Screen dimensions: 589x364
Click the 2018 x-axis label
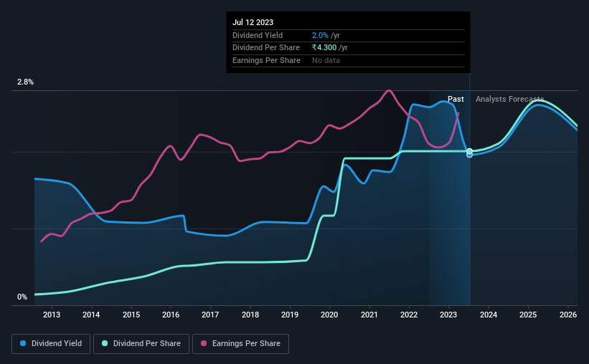click(x=250, y=315)
